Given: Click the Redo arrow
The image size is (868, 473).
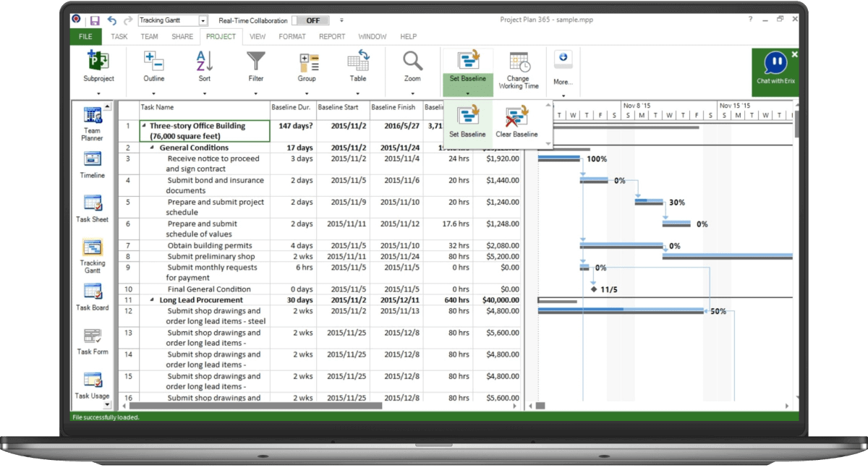Looking at the screenshot, I should (x=128, y=20).
